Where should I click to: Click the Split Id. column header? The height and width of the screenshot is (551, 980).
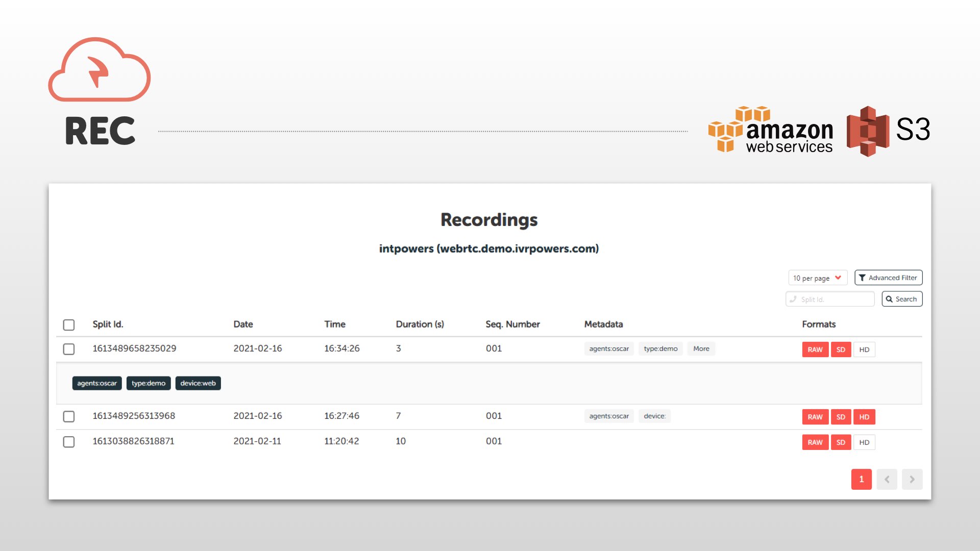pyautogui.click(x=108, y=324)
